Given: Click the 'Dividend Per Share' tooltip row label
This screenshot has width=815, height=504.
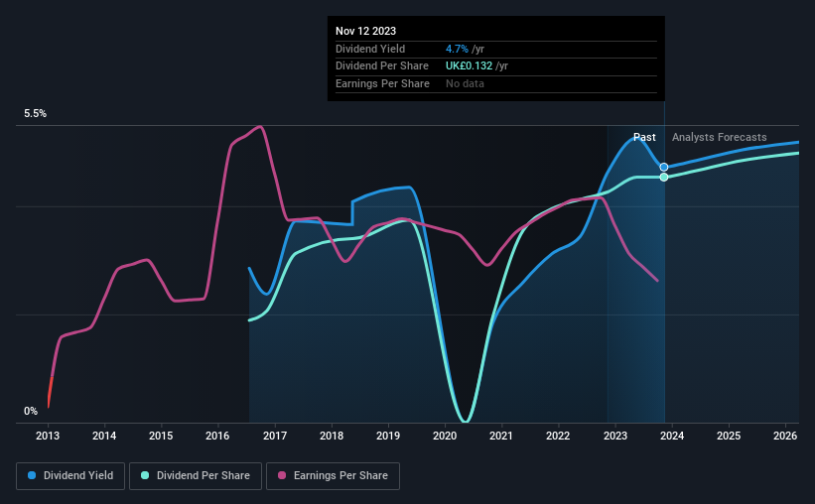Looking at the screenshot, I should tap(382, 66).
